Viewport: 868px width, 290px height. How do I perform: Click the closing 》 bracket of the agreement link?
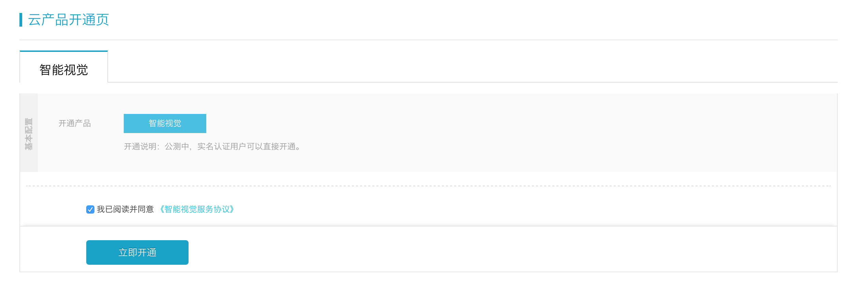coord(233,209)
